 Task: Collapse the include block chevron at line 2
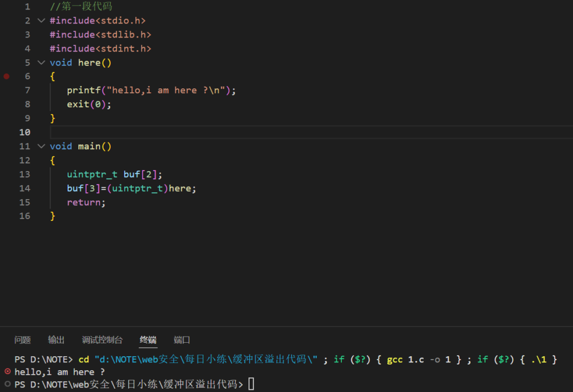[40, 21]
